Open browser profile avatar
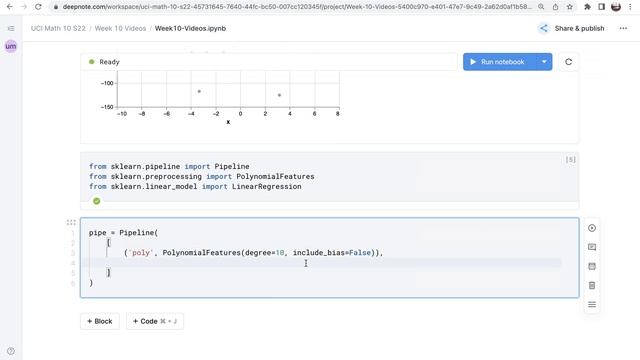Viewport: 640px width, 360px height. point(616,7)
